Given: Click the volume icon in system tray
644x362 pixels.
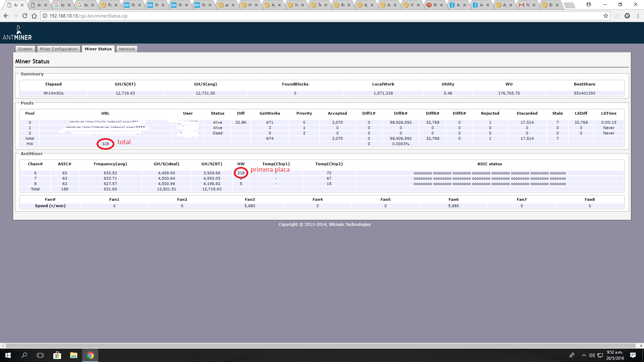Looking at the screenshot, I should point(592,355).
